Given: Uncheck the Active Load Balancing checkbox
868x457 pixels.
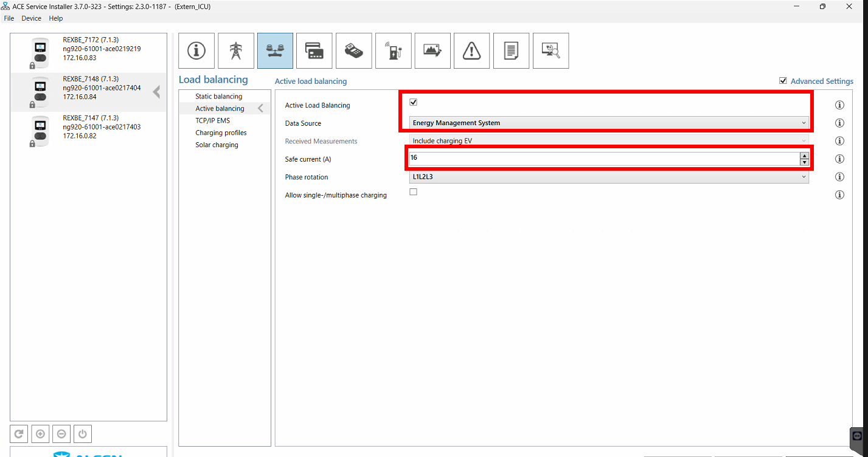Looking at the screenshot, I should click(x=414, y=102).
